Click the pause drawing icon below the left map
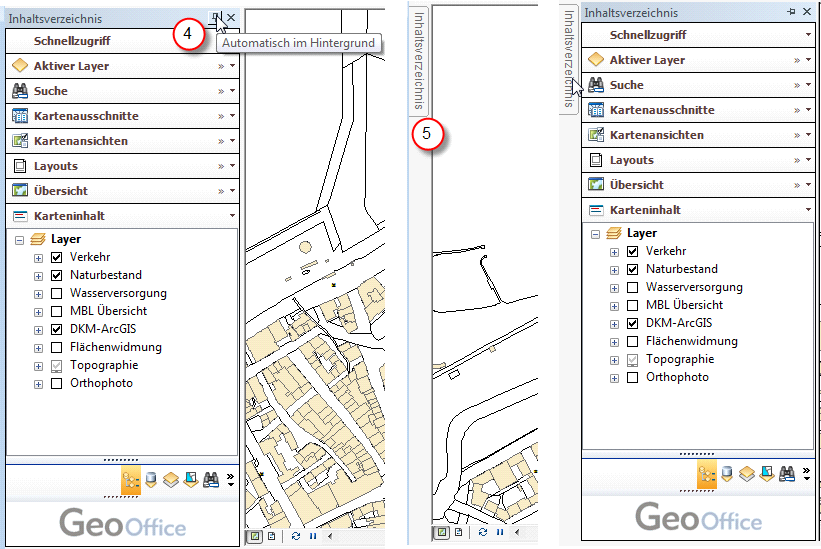This screenshot has height=549, width=821. [313, 535]
